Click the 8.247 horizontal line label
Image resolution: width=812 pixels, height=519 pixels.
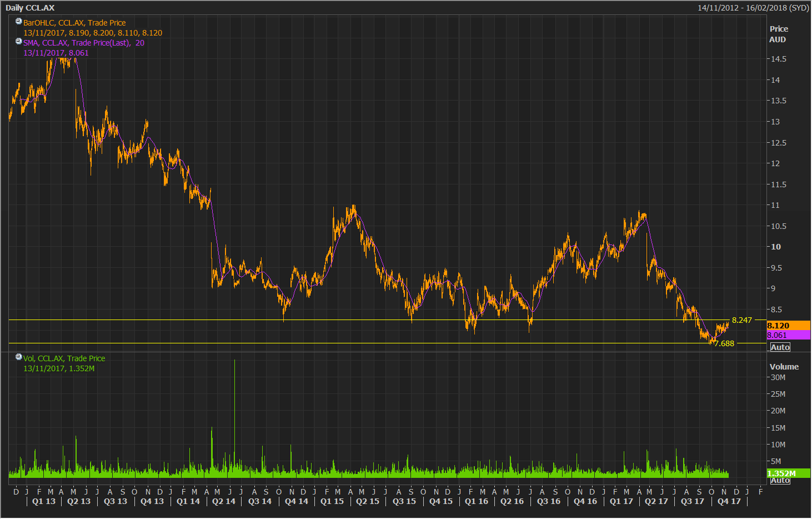pos(742,320)
